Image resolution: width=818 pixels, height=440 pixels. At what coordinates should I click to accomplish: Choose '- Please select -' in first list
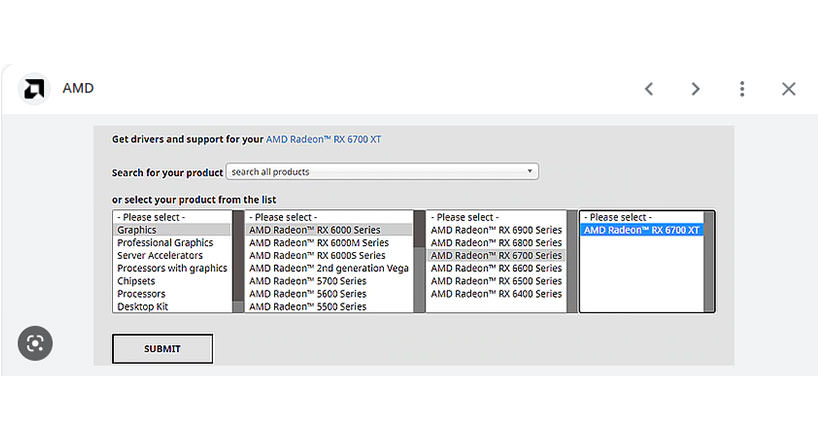(172, 217)
